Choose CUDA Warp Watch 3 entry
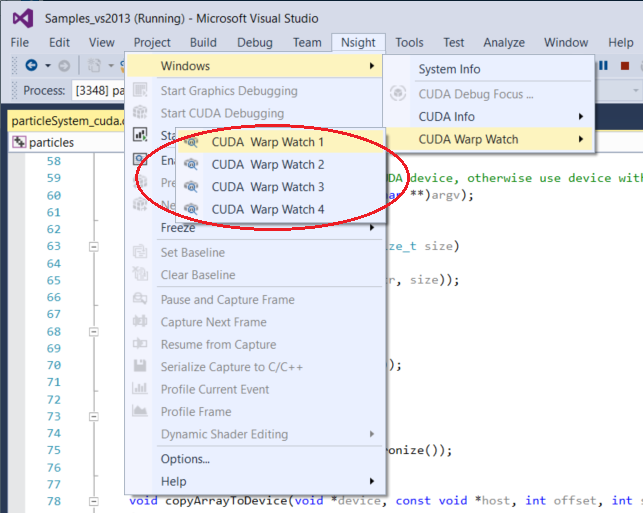 (281, 187)
